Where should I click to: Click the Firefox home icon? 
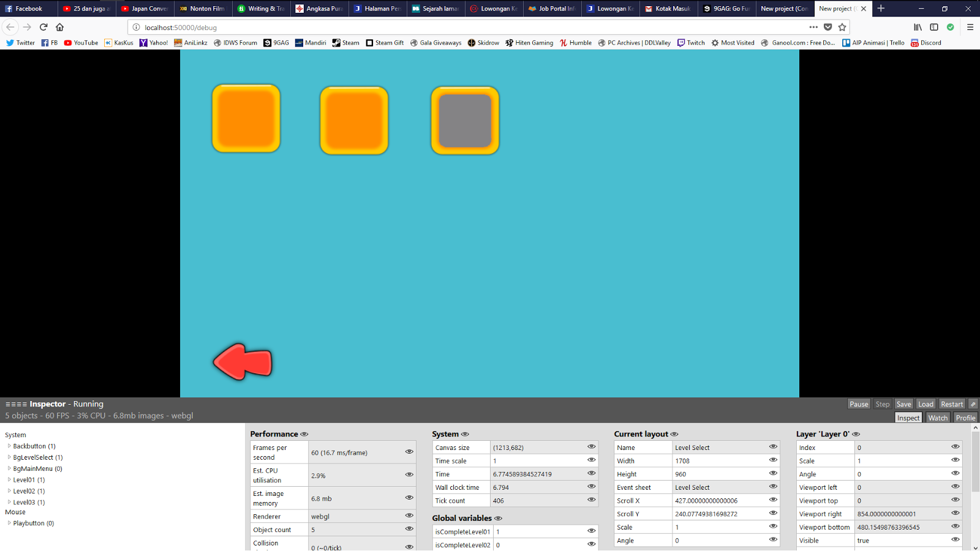59,28
